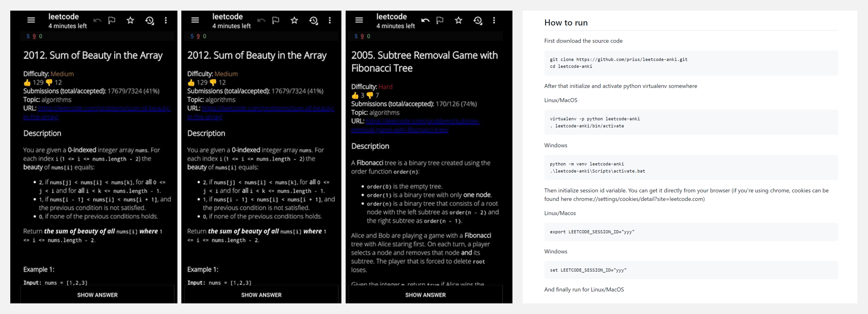
Task: Click 'python -m venv leetcode-anki' command
Action: tap(587, 164)
